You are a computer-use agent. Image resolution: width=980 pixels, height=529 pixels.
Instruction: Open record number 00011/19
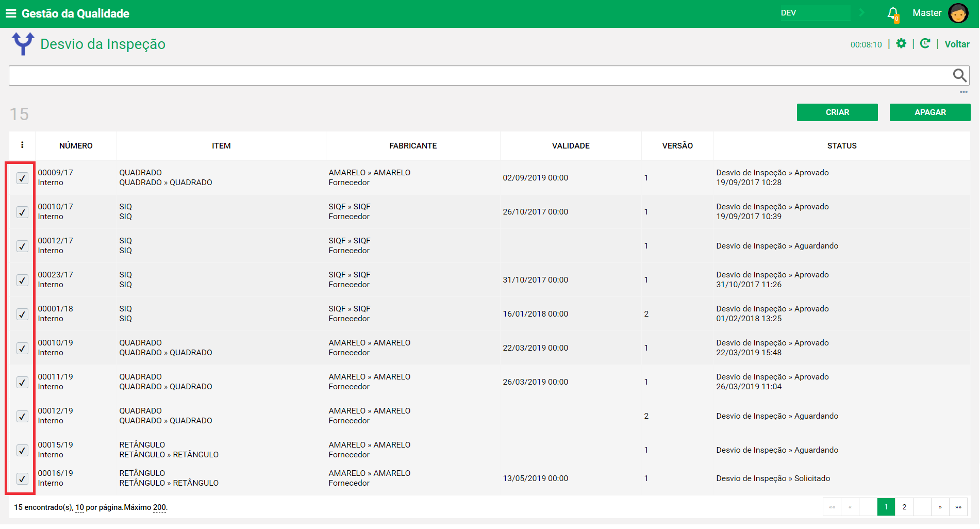pos(56,377)
